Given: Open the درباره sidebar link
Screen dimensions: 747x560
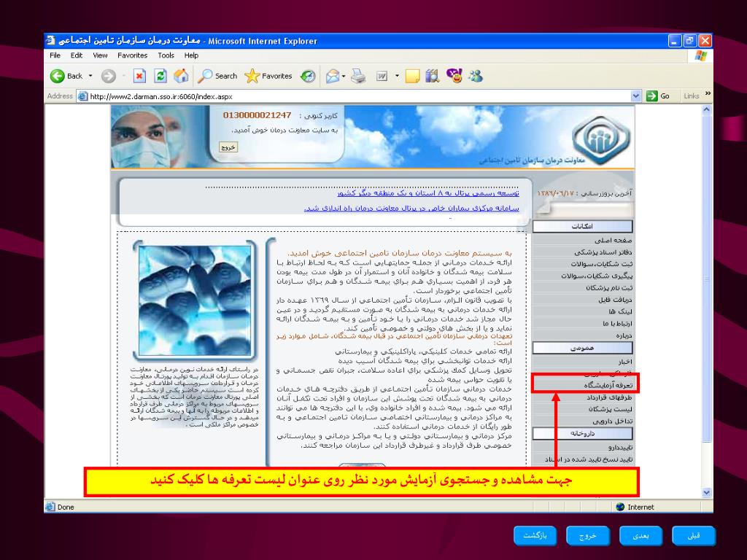Looking at the screenshot, I should (624, 335).
